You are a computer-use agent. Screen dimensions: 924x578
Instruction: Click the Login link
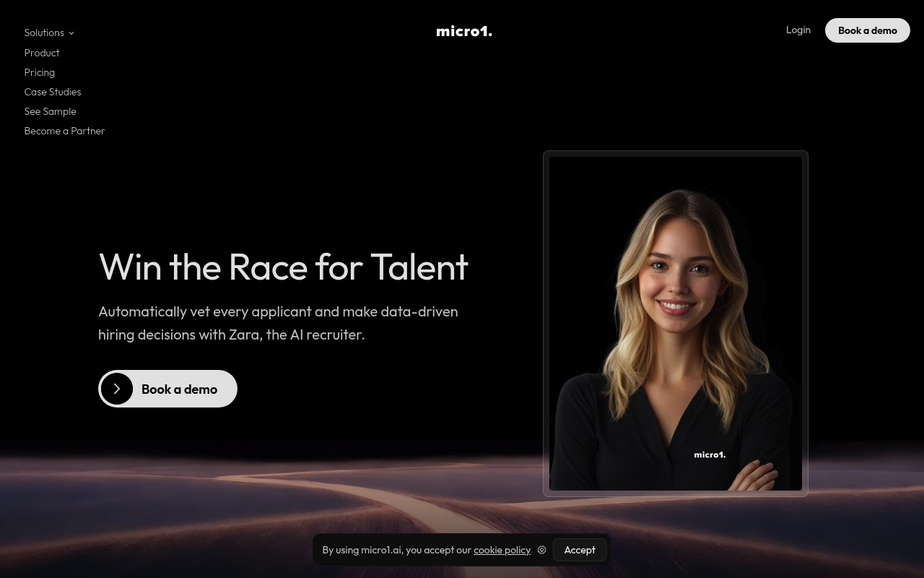(798, 30)
